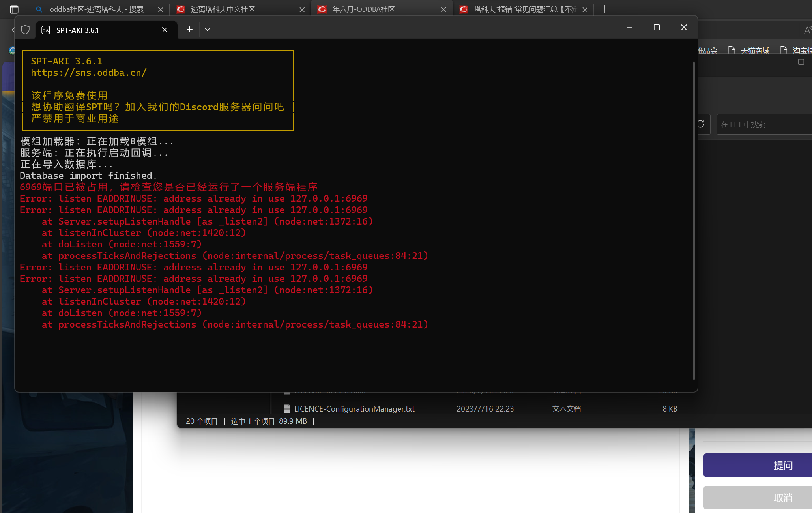Screen dimensions: 812x513
Task: Click the shield icon in terminal titlebar
Action: tap(25, 30)
